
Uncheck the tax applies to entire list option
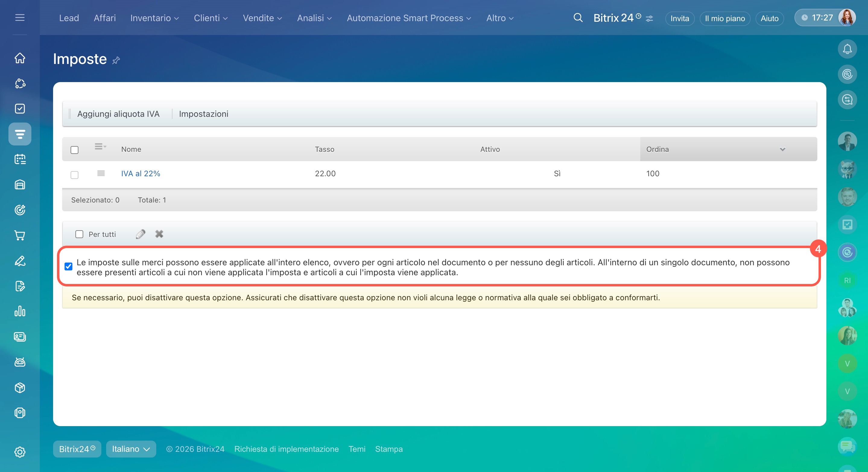(68, 266)
